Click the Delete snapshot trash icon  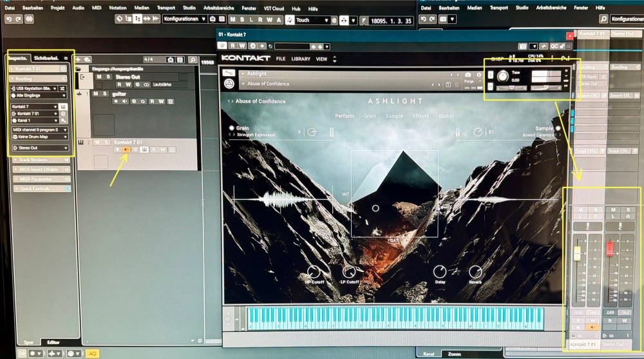point(457,84)
